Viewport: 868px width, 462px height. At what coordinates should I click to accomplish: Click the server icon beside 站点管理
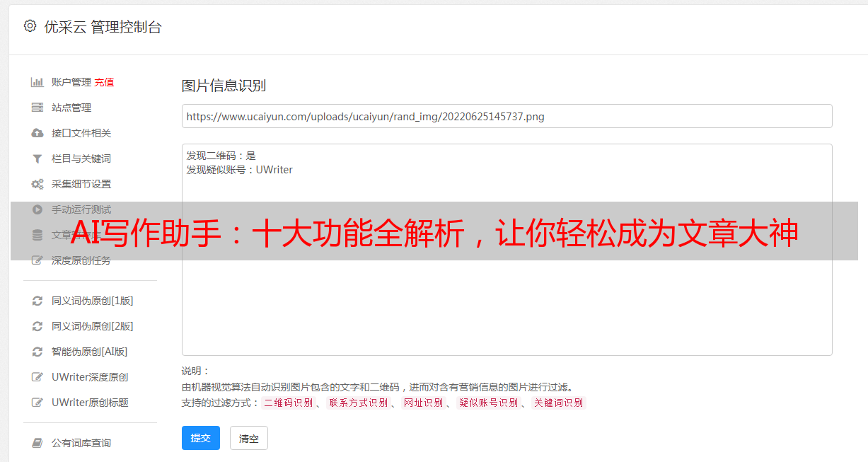(37, 108)
